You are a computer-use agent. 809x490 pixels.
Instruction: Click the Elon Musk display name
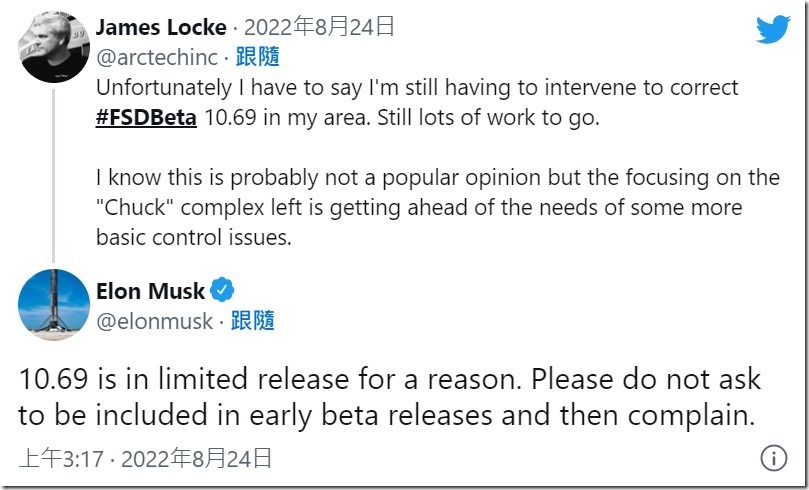(x=150, y=292)
